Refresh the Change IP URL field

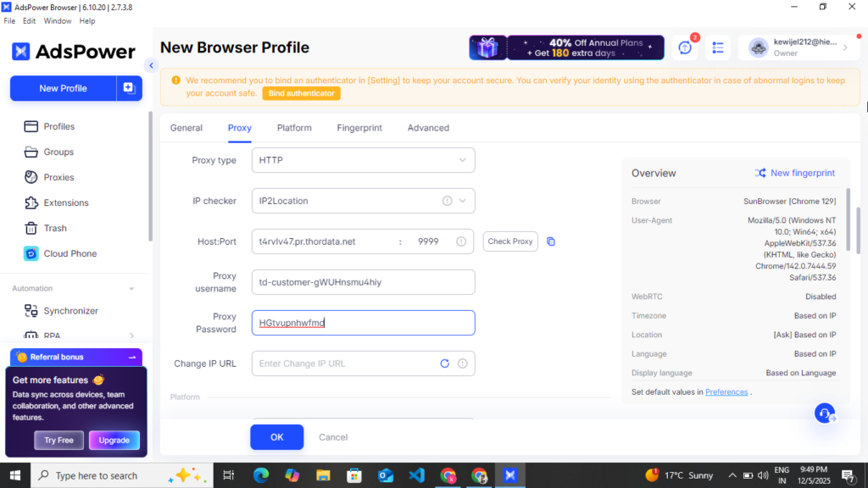[x=443, y=363]
